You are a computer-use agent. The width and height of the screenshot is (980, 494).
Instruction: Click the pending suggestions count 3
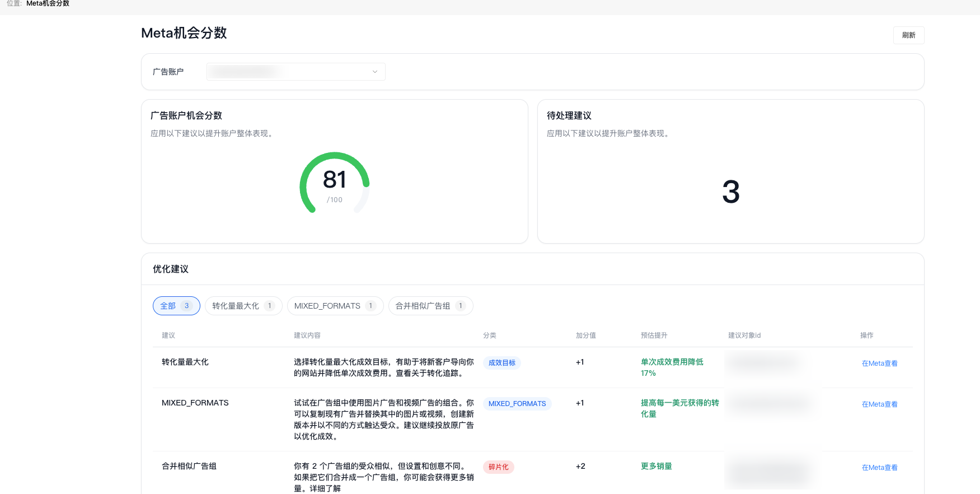tap(731, 192)
